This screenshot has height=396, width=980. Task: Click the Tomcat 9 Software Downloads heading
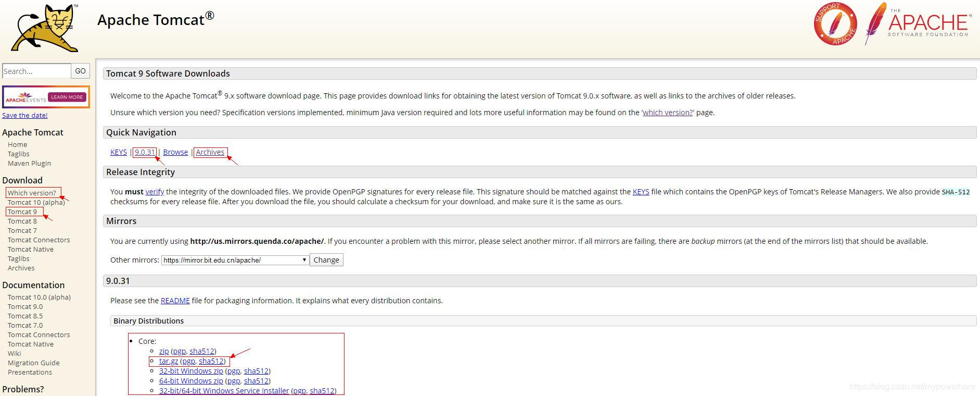point(168,73)
